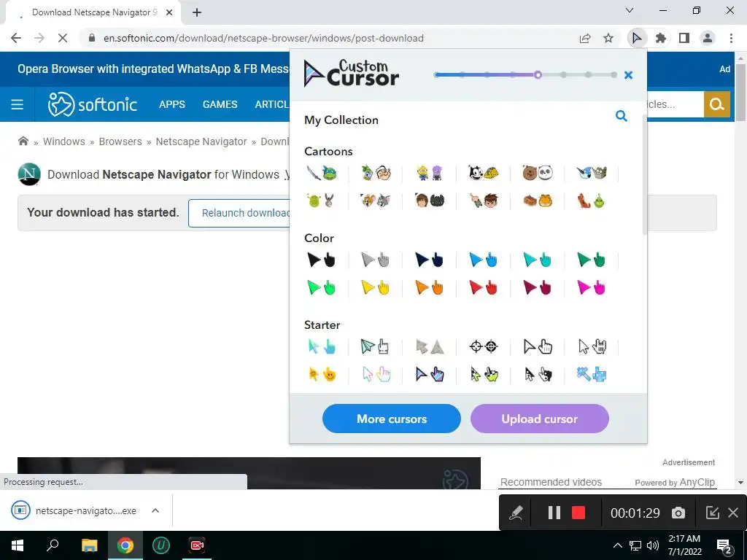Viewport: 747px width, 560px height.
Task: Go back to previous page
Action: tap(16, 38)
